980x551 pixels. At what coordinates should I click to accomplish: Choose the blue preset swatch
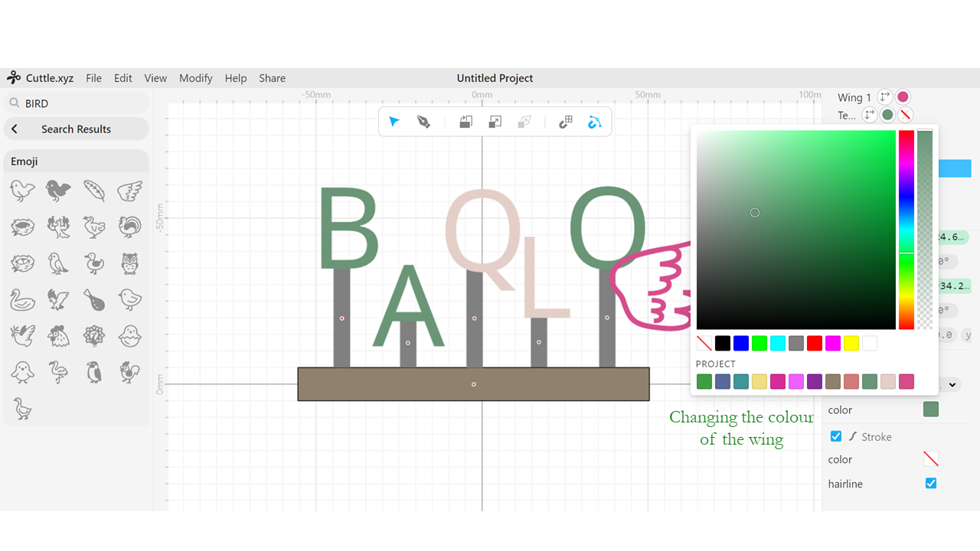coord(741,344)
